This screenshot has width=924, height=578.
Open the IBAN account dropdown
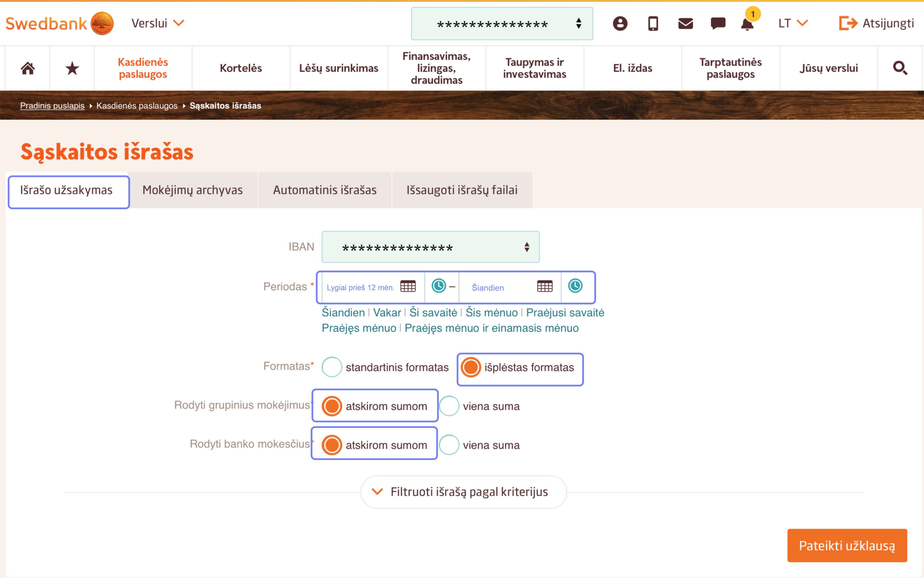point(430,247)
